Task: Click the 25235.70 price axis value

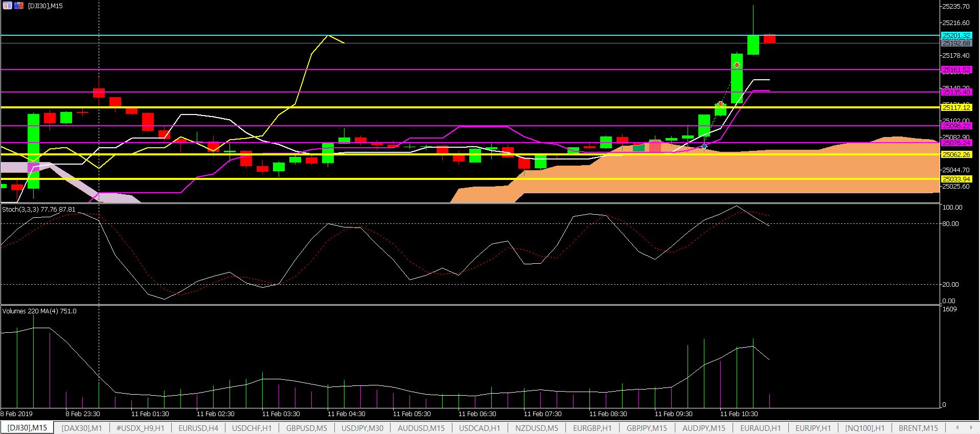Action: coord(955,7)
